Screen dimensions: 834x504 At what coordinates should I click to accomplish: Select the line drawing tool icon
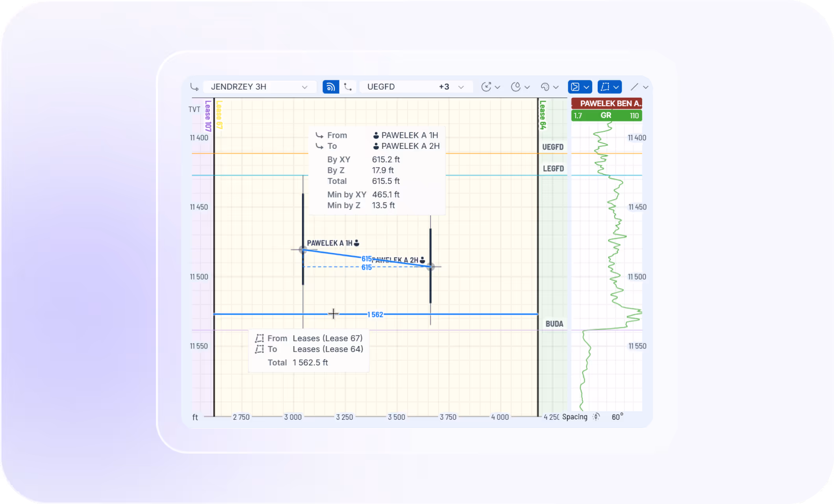click(x=634, y=87)
